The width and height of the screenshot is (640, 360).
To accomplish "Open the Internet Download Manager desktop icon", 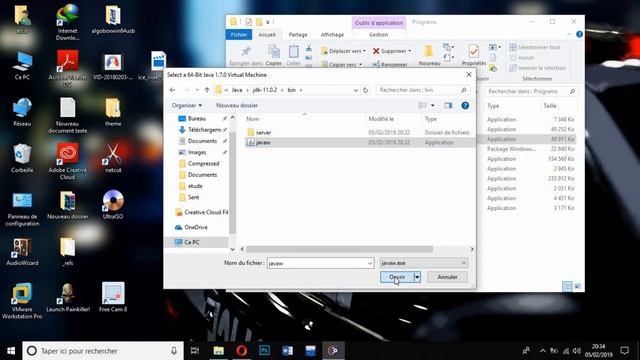I will [67, 22].
